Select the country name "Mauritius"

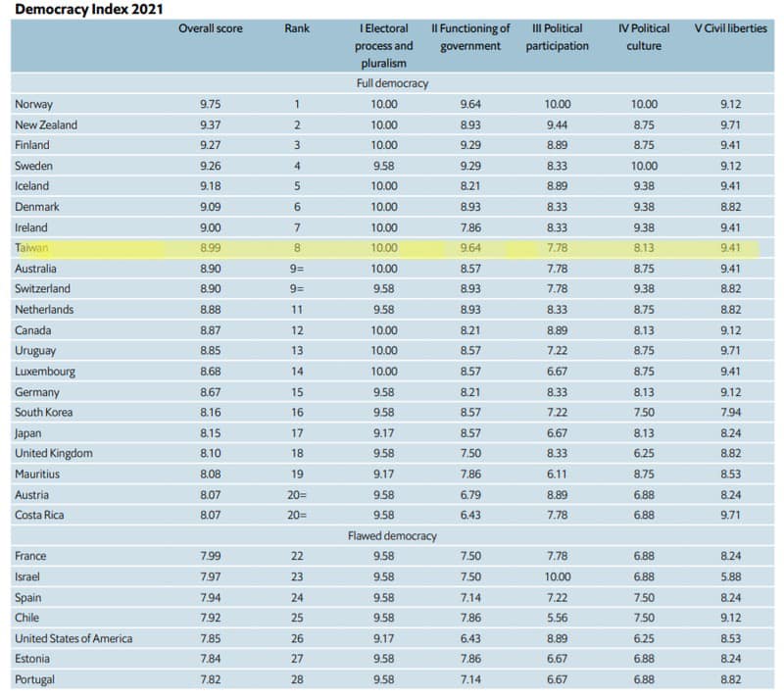37,474
